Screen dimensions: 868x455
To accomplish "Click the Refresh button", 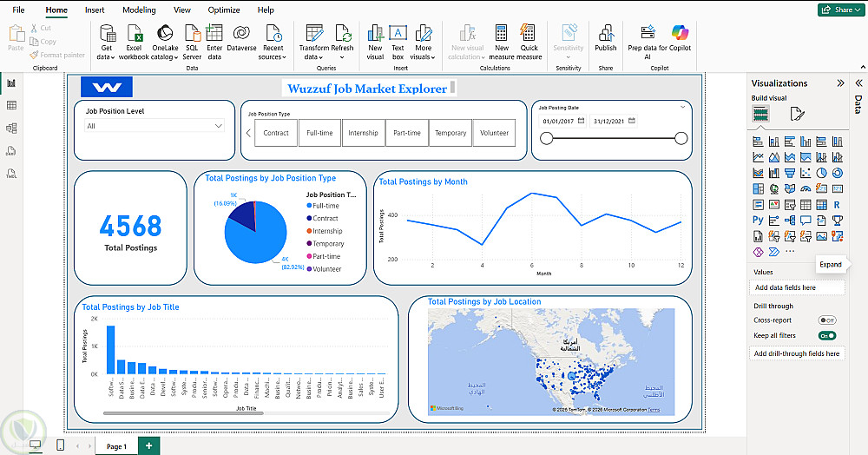I will (x=343, y=42).
